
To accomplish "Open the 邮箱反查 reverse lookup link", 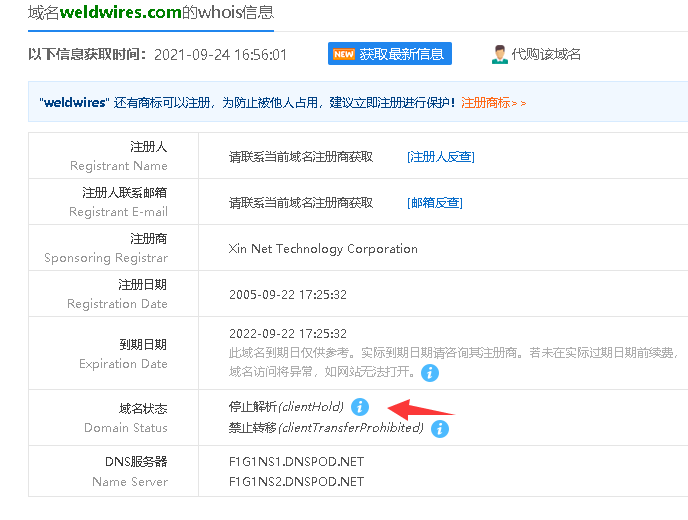I will pyautogui.click(x=434, y=202).
